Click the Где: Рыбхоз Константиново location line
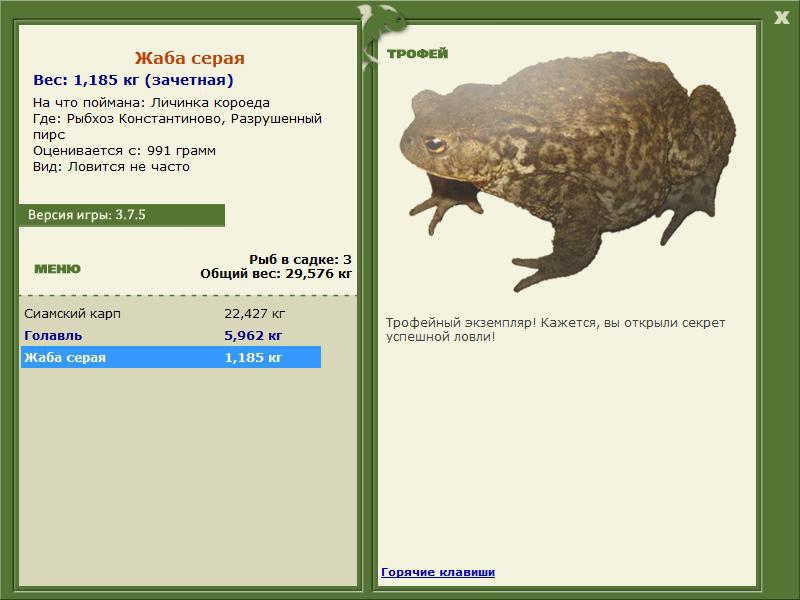The image size is (800, 600). 178,126
